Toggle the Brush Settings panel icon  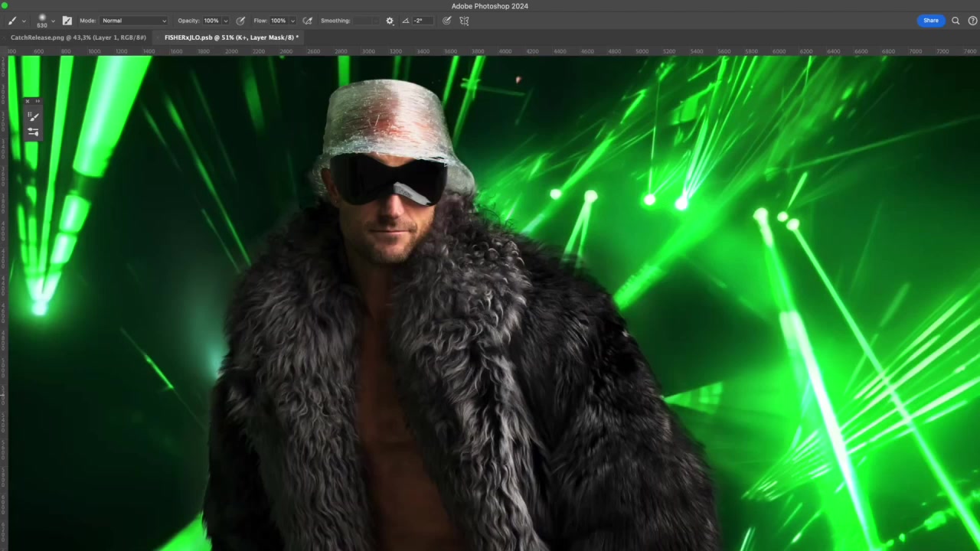click(67, 21)
